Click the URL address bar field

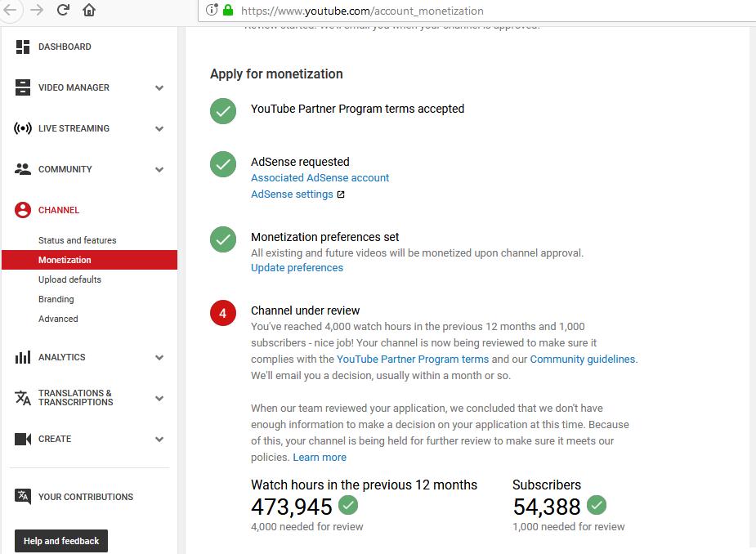[477, 11]
